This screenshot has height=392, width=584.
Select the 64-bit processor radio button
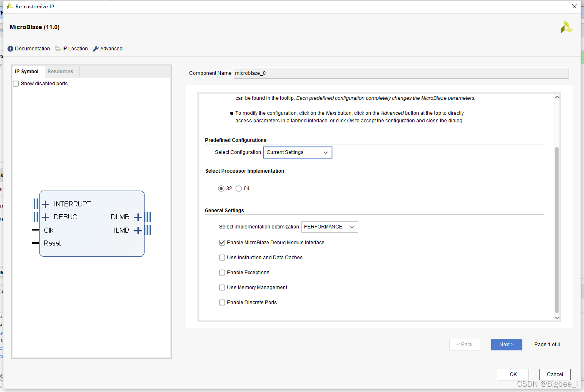tap(239, 189)
